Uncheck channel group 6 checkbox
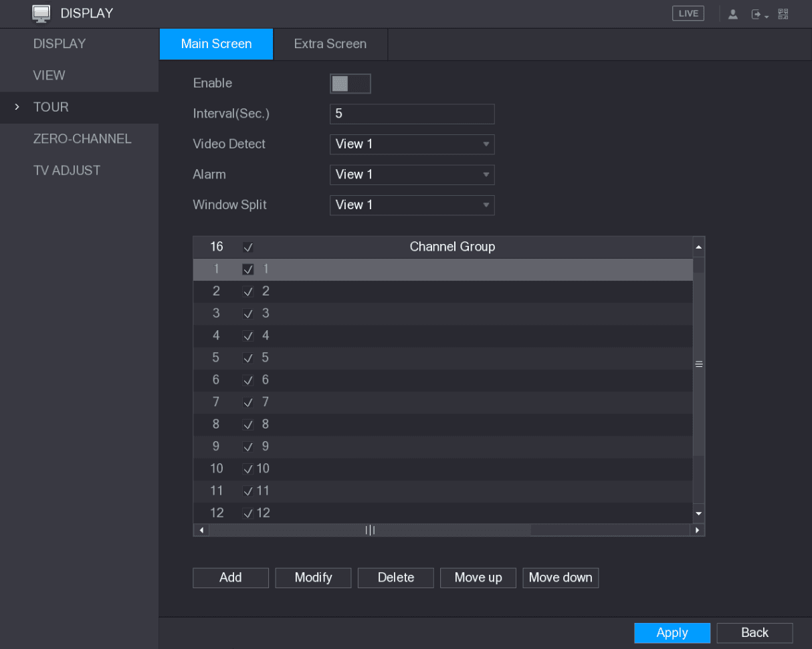The height and width of the screenshot is (649, 812). [x=248, y=380]
